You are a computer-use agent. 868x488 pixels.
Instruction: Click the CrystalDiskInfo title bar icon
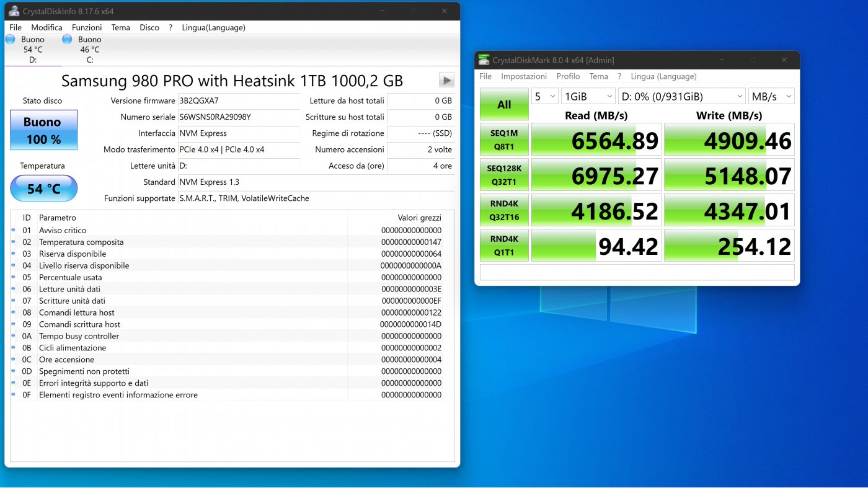(x=14, y=11)
